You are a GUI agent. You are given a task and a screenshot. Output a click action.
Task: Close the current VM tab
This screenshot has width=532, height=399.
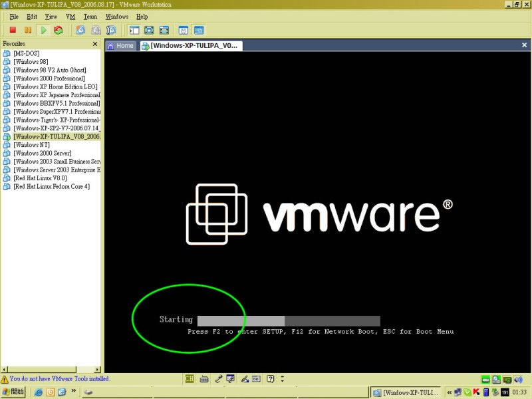point(524,45)
